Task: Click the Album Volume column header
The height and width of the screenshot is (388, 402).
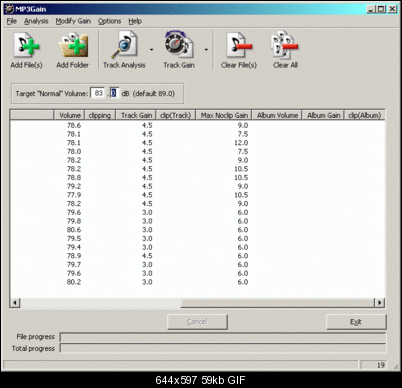Action: pos(277,115)
